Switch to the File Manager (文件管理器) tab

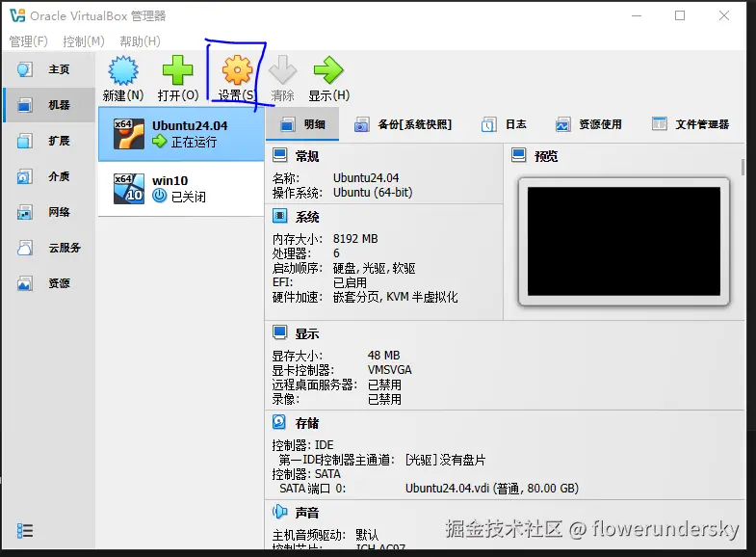pos(690,124)
